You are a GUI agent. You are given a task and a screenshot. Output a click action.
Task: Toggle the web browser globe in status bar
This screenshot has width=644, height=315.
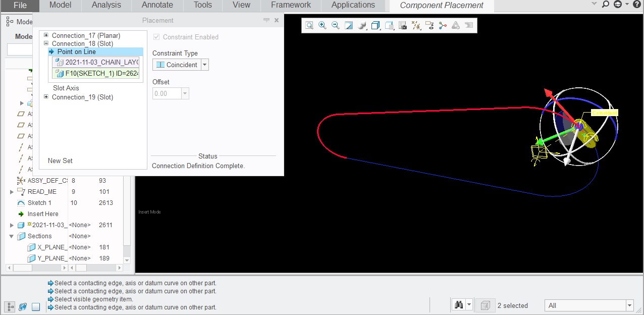(22, 306)
